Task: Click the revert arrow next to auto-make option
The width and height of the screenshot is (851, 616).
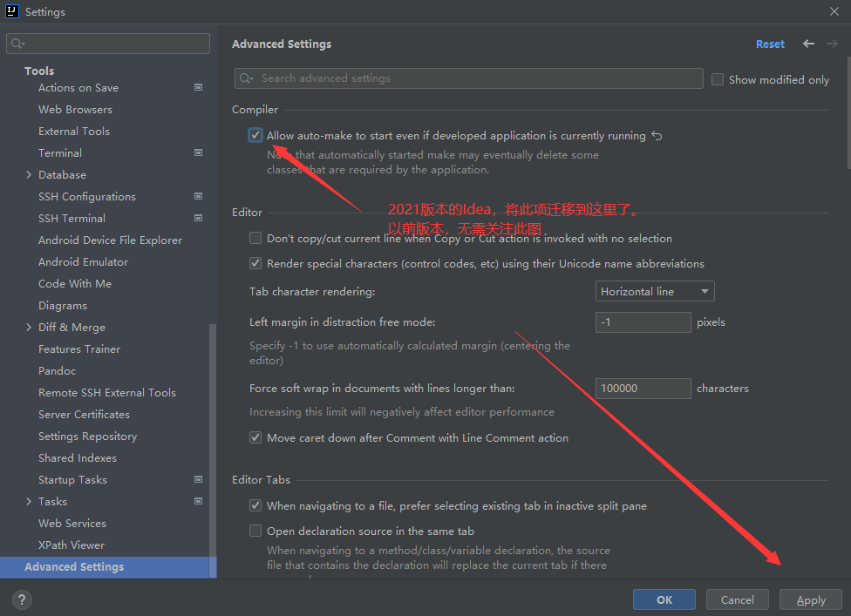Action: pos(657,136)
